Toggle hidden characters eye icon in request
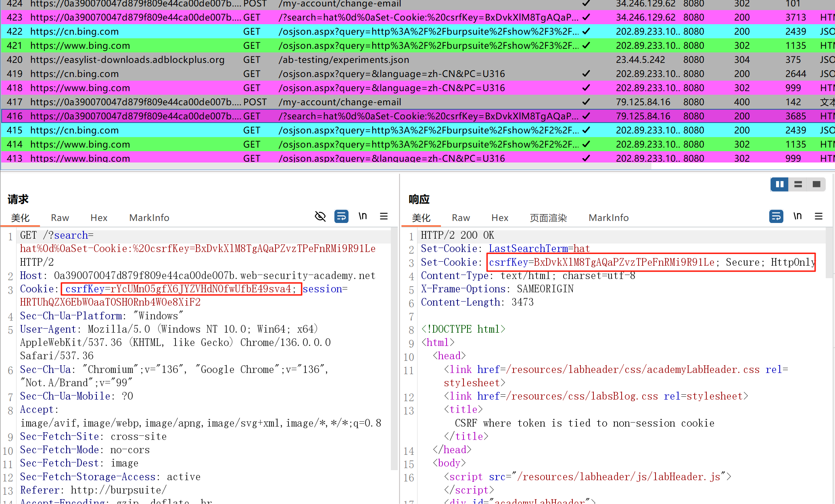 [320, 217]
